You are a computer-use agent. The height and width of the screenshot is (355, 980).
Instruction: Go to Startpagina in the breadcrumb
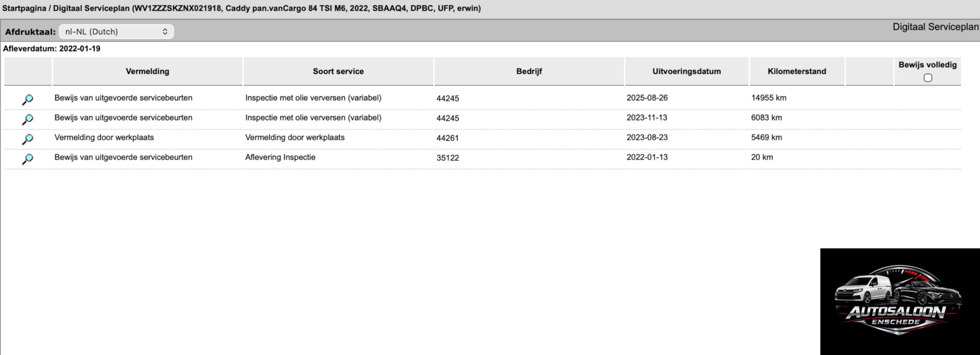click(x=24, y=9)
